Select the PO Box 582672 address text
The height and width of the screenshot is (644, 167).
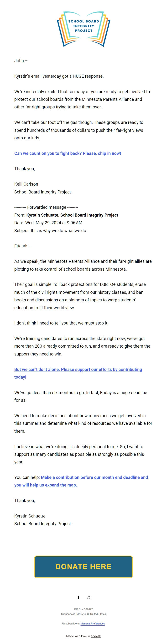(x=83, y=609)
